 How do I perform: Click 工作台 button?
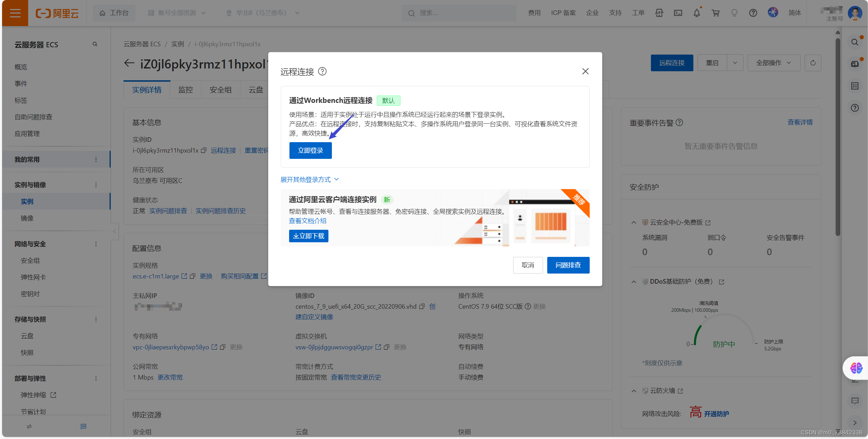pyautogui.click(x=114, y=13)
